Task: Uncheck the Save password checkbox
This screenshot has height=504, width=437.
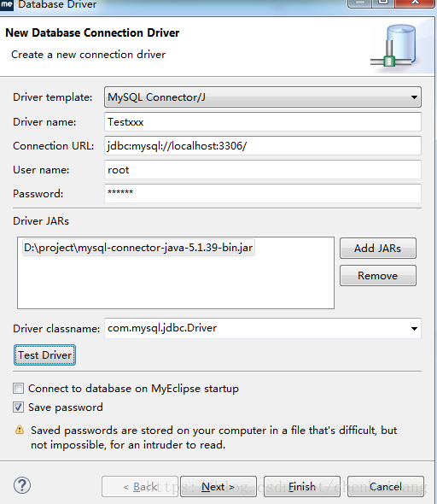Action: tap(18, 407)
